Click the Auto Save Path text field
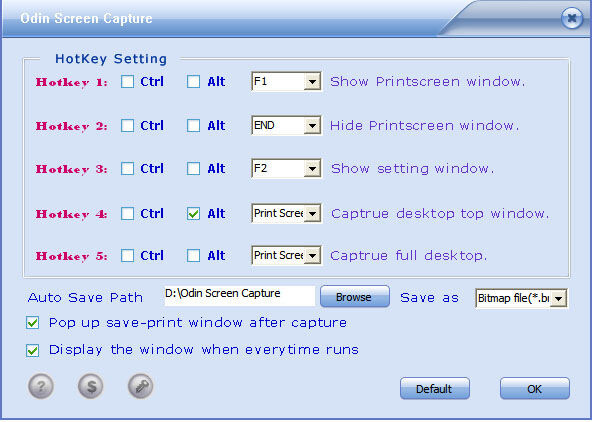This screenshot has height=422, width=592. [239, 296]
